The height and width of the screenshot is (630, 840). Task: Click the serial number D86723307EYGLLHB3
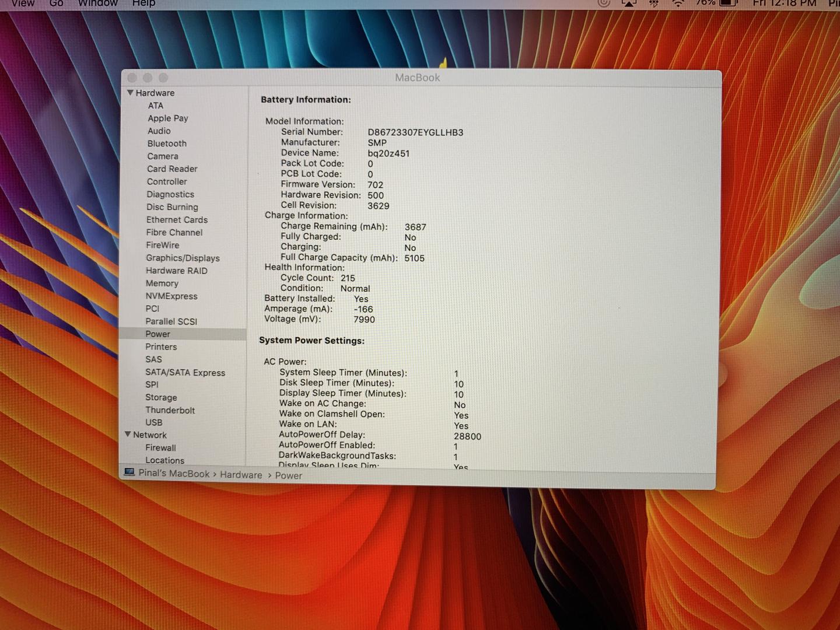click(415, 133)
